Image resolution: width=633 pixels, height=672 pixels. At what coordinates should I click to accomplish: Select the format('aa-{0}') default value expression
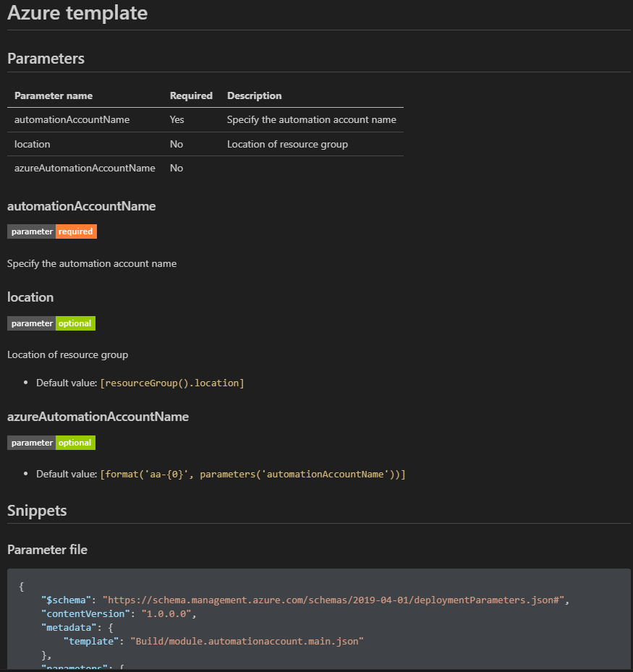pyautogui.click(x=252, y=474)
